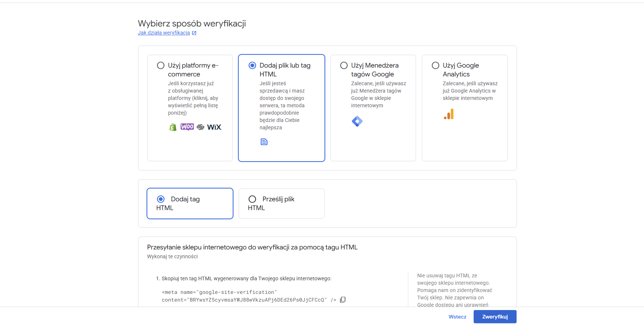Select the Dodaj tag HTML radio button
This screenshot has width=644, height=324.
(160, 199)
